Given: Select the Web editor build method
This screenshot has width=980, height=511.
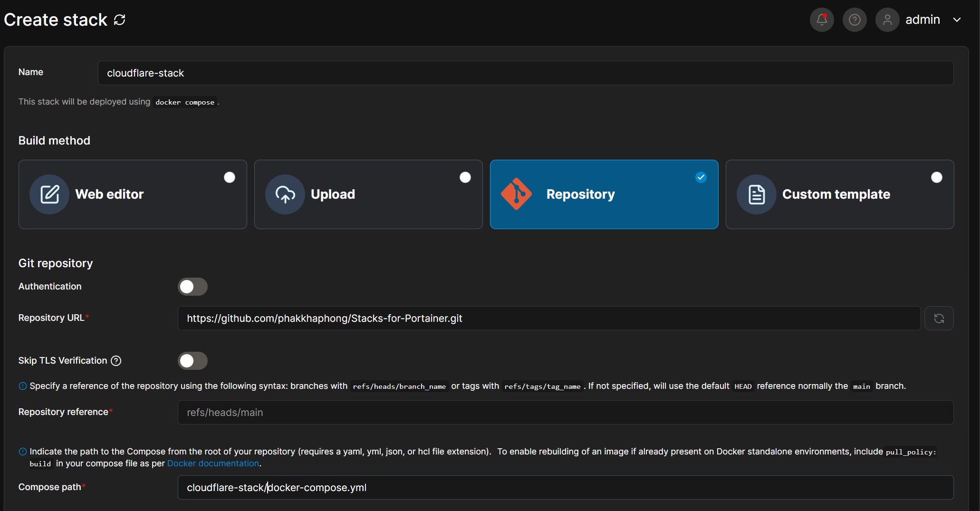Looking at the screenshot, I should [x=133, y=194].
